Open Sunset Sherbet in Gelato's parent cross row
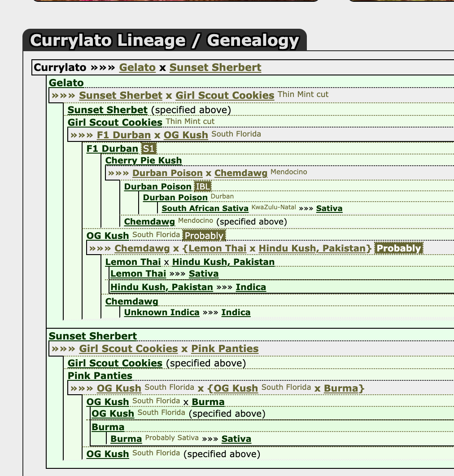Image resolution: width=454 pixels, height=476 pixels. (x=121, y=95)
